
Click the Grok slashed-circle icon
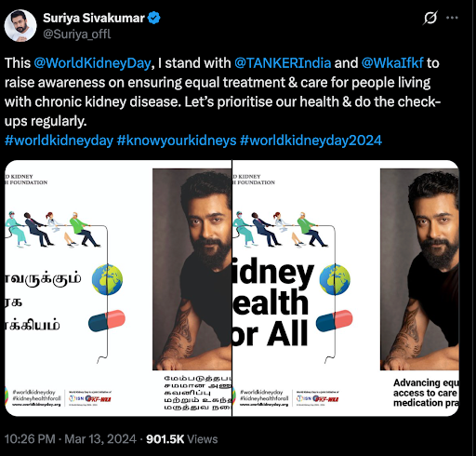pos(430,18)
